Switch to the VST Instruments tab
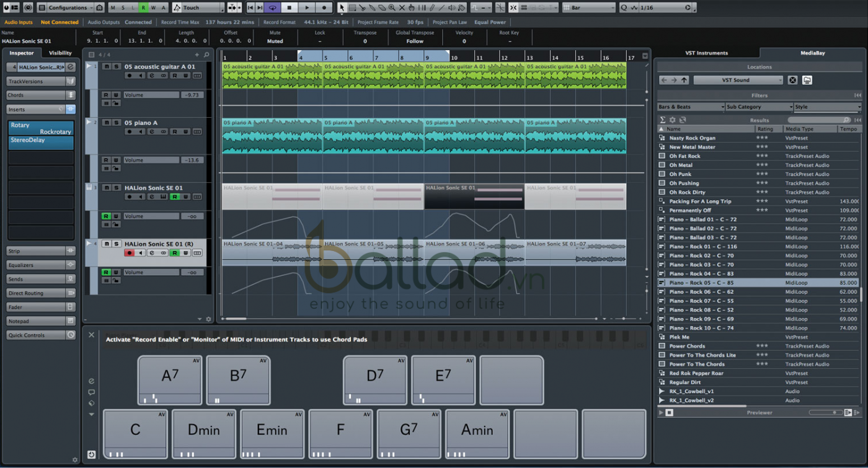This screenshot has height=468, width=868. (706, 53)
